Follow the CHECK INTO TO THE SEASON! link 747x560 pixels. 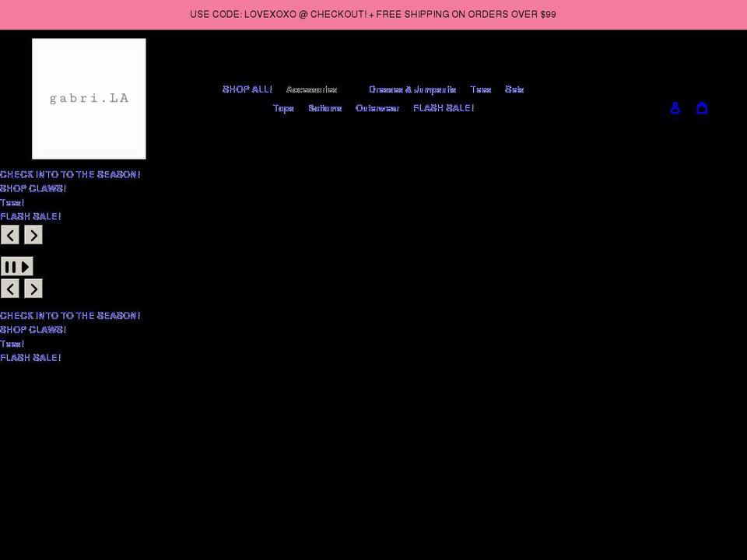coord(70,174)
